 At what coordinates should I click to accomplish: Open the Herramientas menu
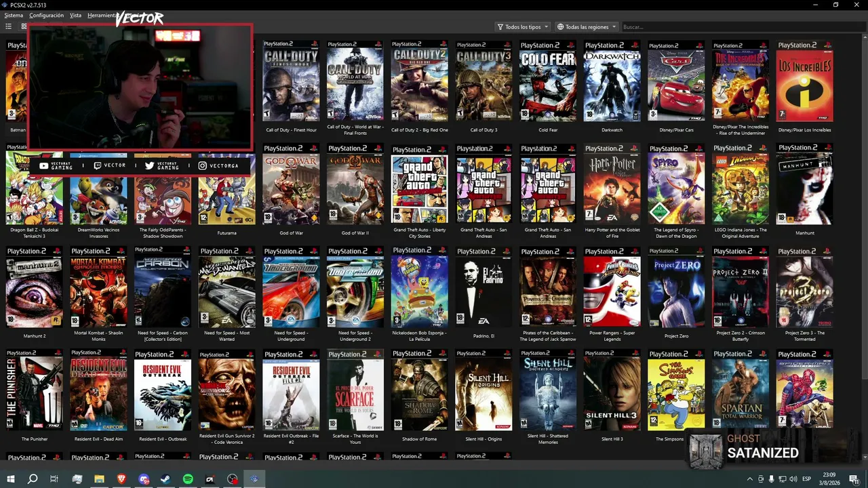coord(102,15)
